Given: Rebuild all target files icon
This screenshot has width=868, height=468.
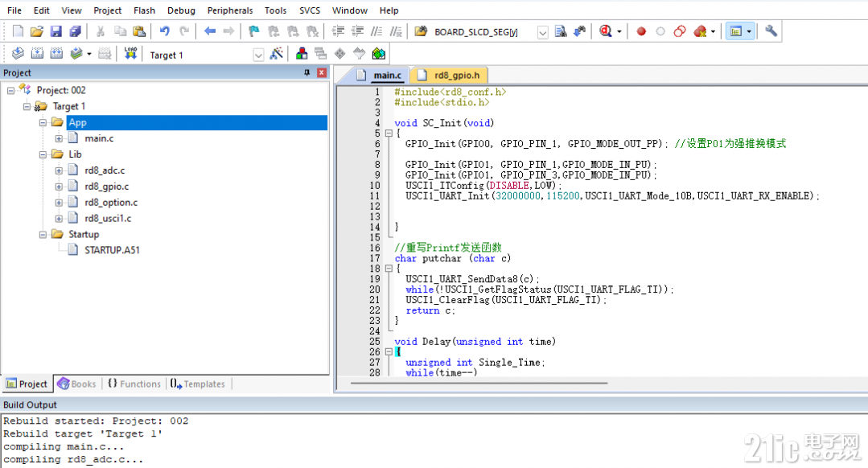Looking at the screenshot, I should pos(56,54).
